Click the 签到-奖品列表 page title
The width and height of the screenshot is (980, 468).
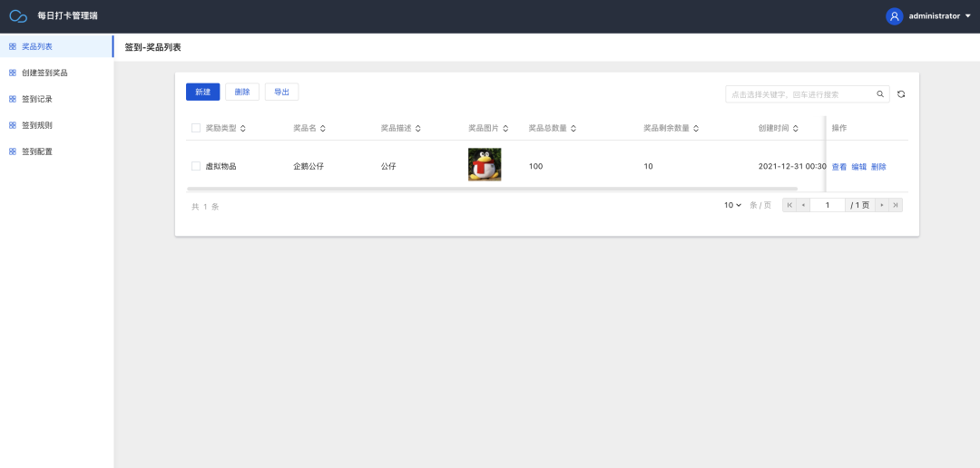pyautogui.click(x=153, y=47)
